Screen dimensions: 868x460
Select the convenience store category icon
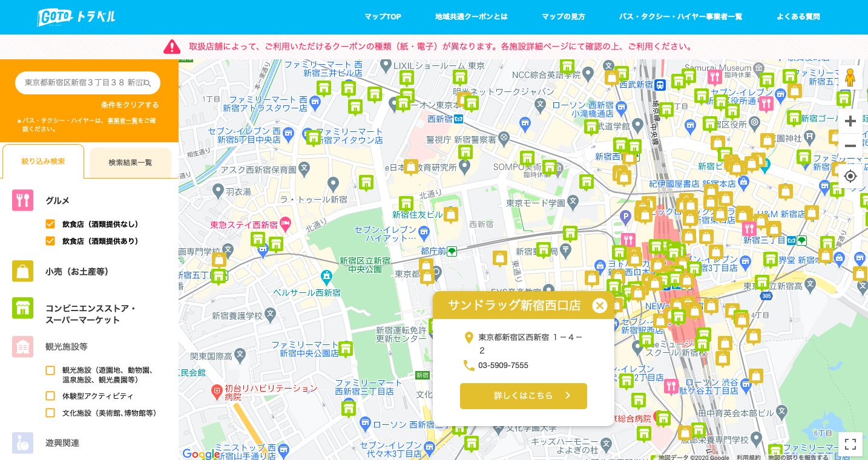point(22,308)
